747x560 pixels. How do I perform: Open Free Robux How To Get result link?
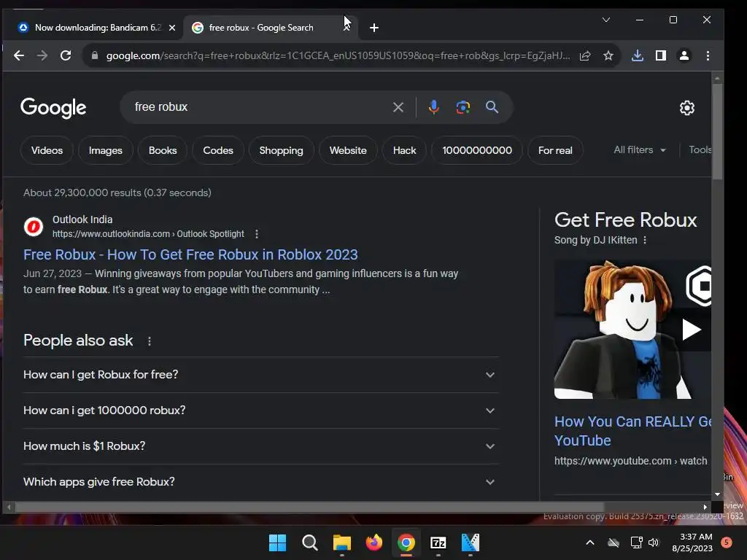[190, 254]
